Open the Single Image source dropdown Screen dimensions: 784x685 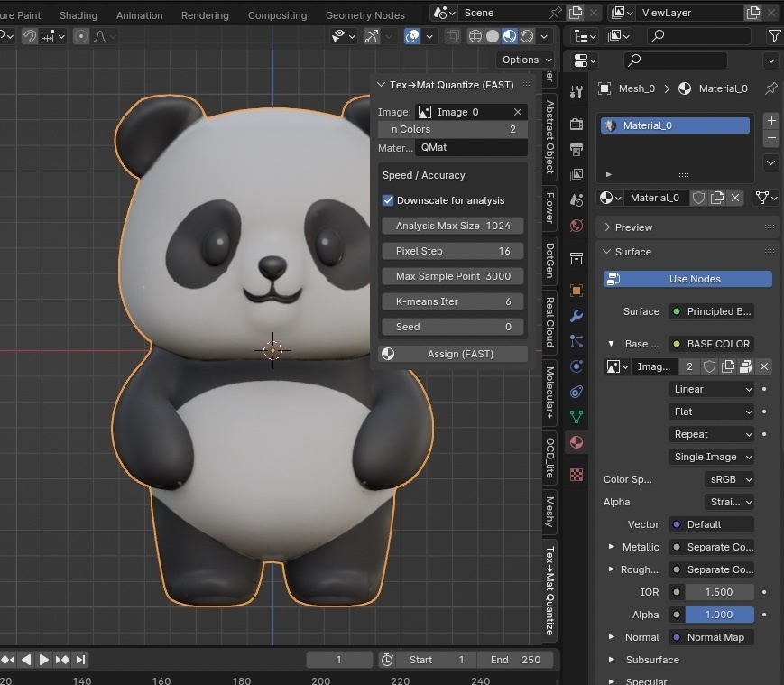[x=711, y=457]
